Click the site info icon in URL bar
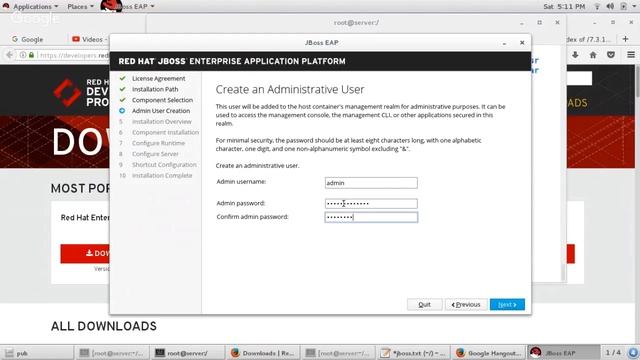Screen dimensions: 640x360 (23, 55)
